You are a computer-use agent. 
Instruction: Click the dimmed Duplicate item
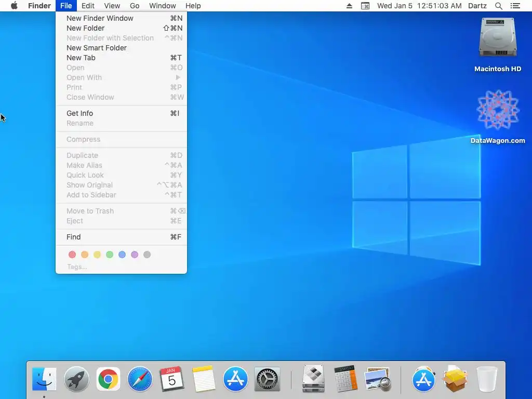[121, 155]
